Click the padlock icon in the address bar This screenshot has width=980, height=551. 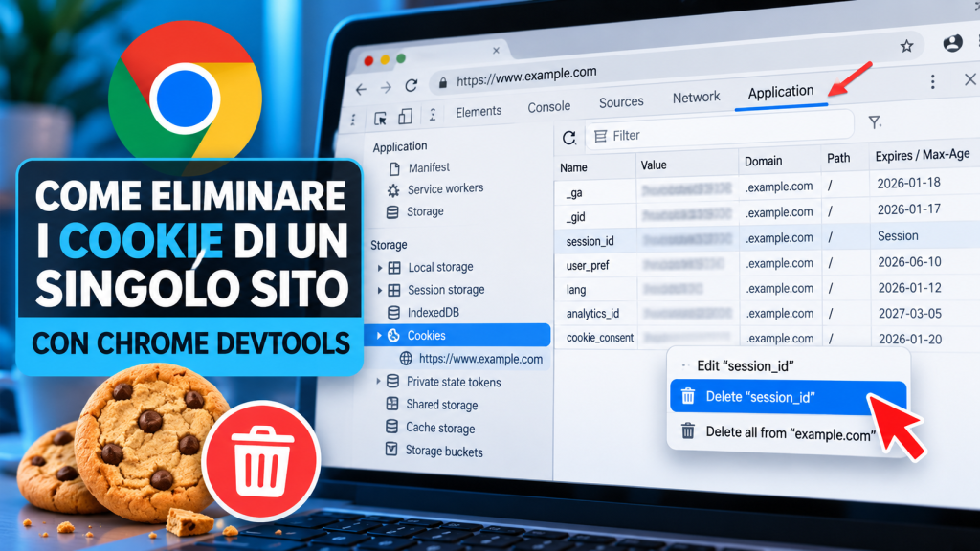pyautogui.click(x=443, y=82)
